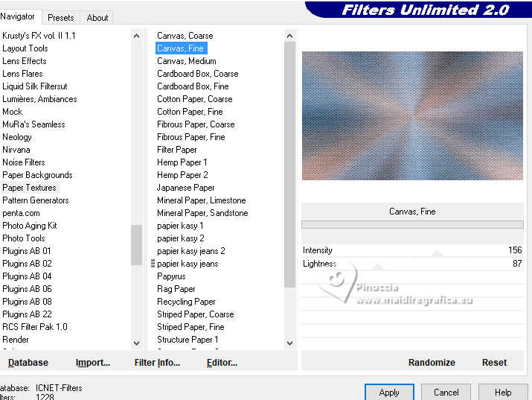The height and width of the screenshot is (400, 532).
Task: Click the filter preview image
Action: 412,115
